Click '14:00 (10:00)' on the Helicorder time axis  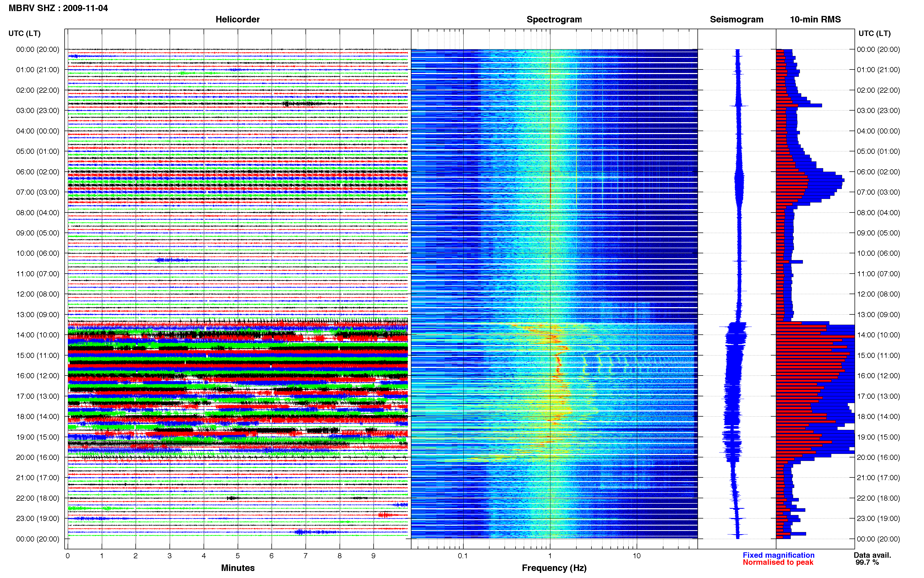[38, 335]
